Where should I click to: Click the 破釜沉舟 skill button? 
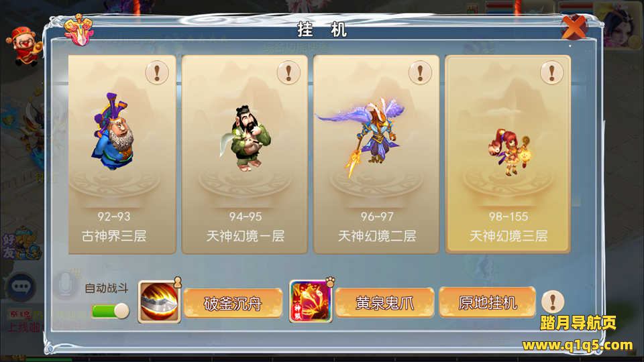(x=233, y=303)
